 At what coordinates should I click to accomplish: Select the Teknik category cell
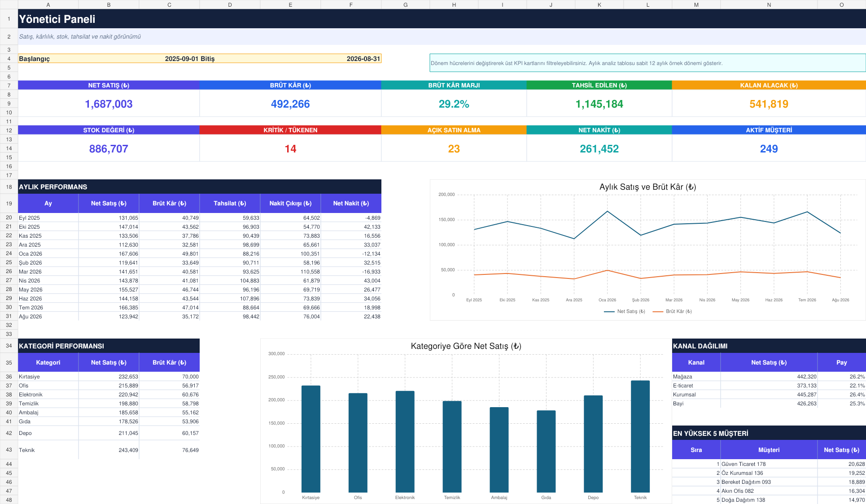[x=48, y=450]
